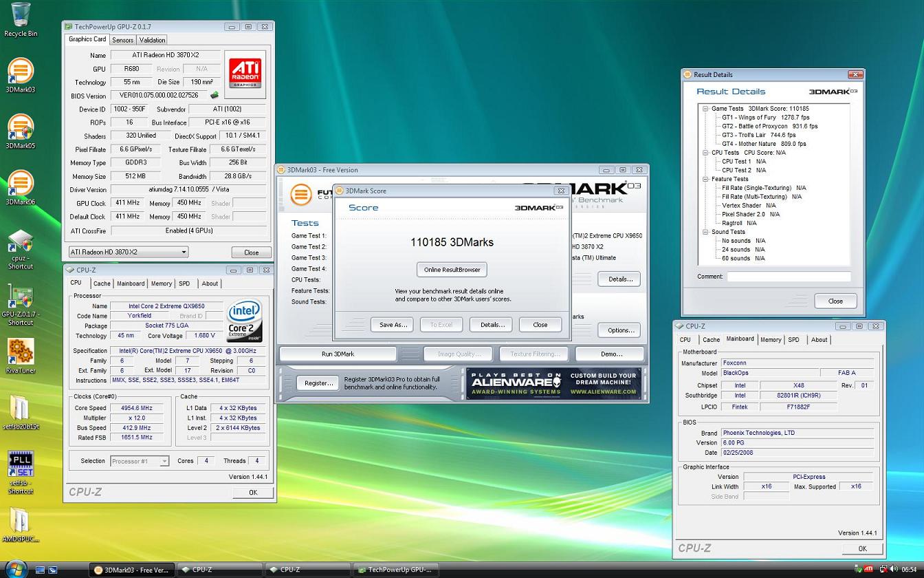Select the Ragtroll row in Result Details
Image resolution: width=924 pixels, height=578 pixels.
[739, 223]
